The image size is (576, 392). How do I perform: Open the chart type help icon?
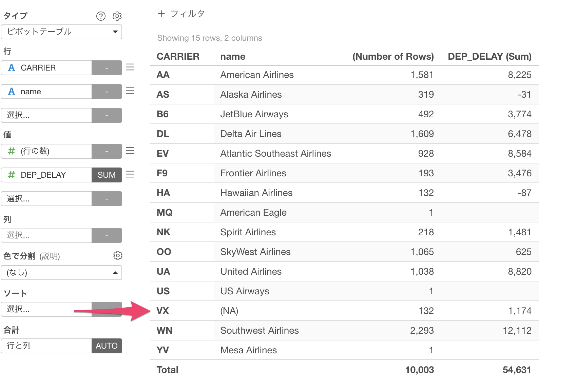(x=101, y=16)
